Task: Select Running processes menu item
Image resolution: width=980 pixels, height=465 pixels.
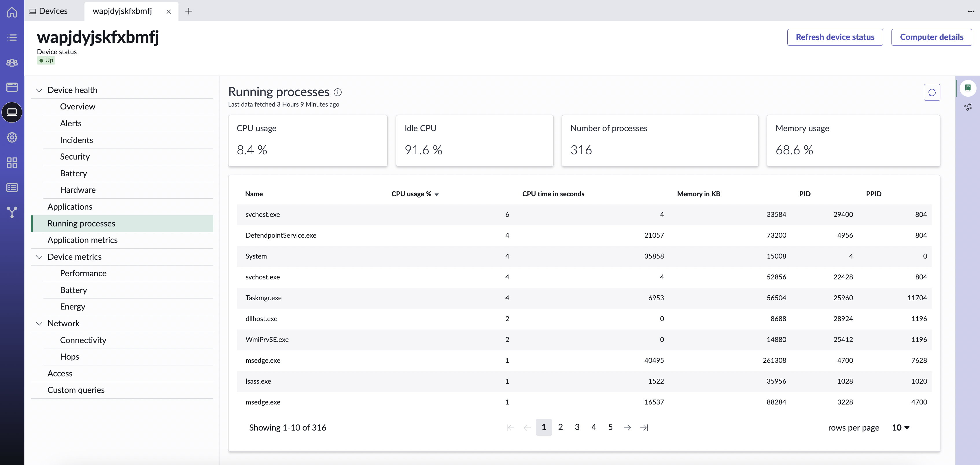Action: pos(122,224)
